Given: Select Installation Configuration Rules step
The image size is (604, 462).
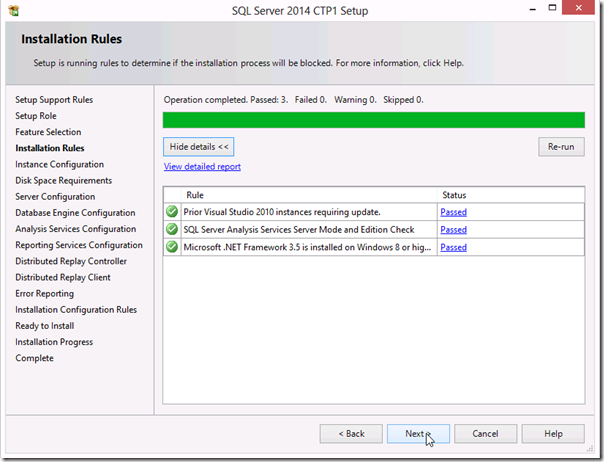Looking at the screenshot, I should (76, 310).
